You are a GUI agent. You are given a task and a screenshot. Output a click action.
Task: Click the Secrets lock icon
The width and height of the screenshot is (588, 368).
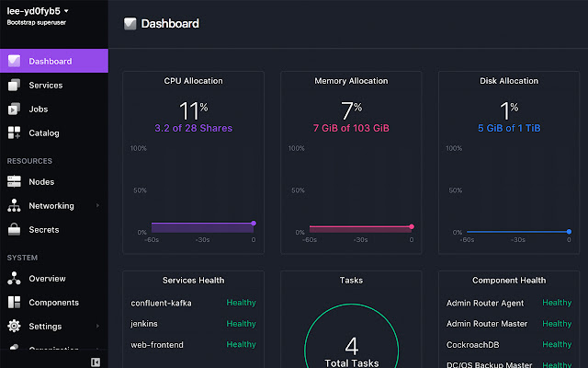[14, 230]
